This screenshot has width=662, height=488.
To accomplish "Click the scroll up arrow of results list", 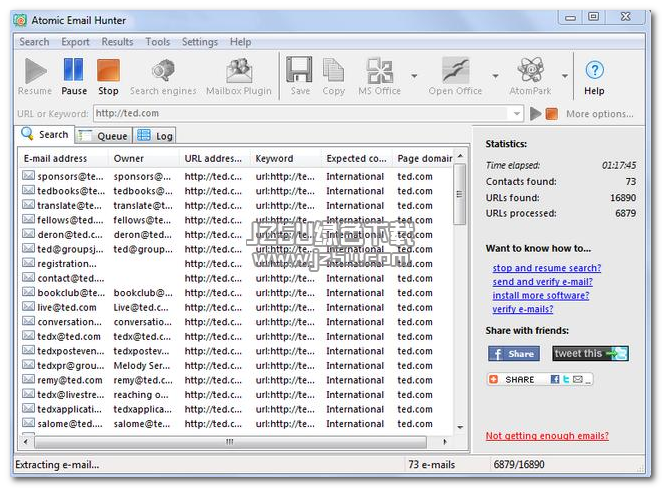I will click(460, 156).
